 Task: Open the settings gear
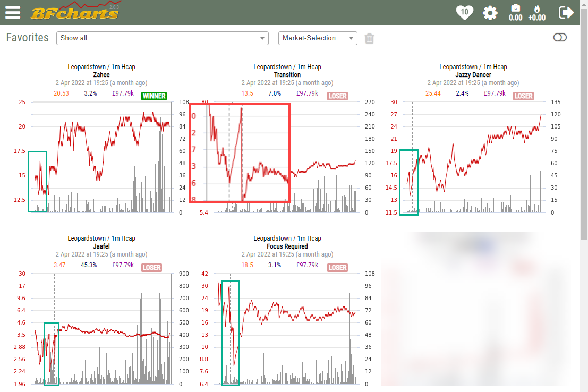pos(490,12)
